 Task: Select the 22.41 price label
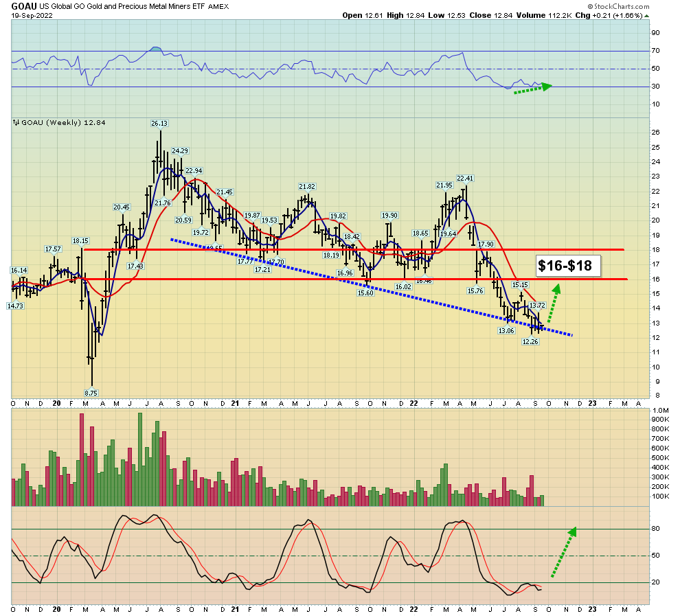click(465, 178)
